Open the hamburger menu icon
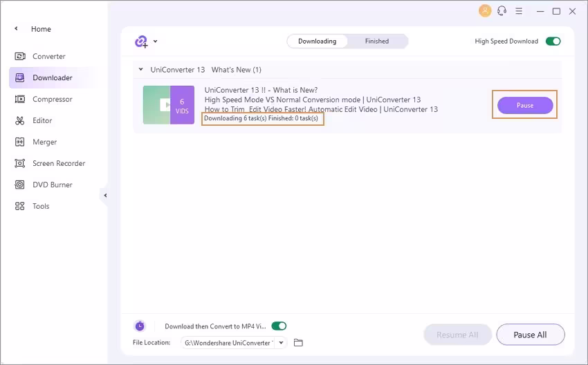This screenshot has width=588, height=365. point(519,11)
